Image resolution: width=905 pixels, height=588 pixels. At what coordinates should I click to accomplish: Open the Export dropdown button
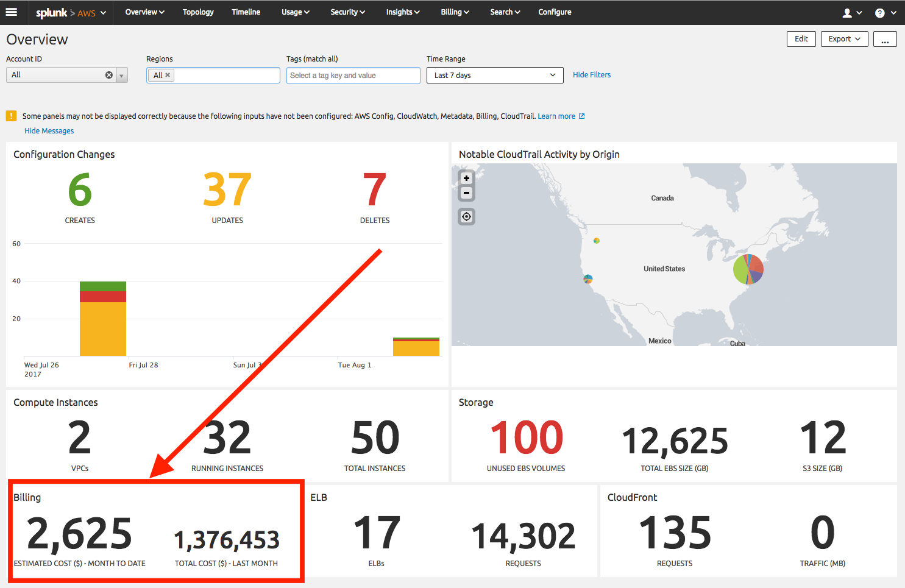(x=845, y=39)
